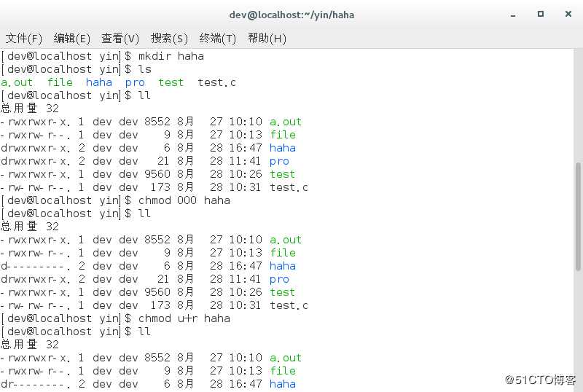Minimize the terminal window

point(513,15)
